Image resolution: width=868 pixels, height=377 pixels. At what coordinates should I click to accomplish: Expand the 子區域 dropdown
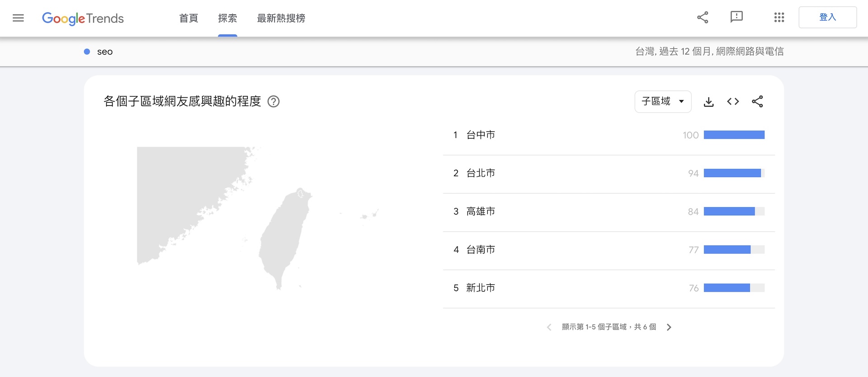tap(663, 102)
